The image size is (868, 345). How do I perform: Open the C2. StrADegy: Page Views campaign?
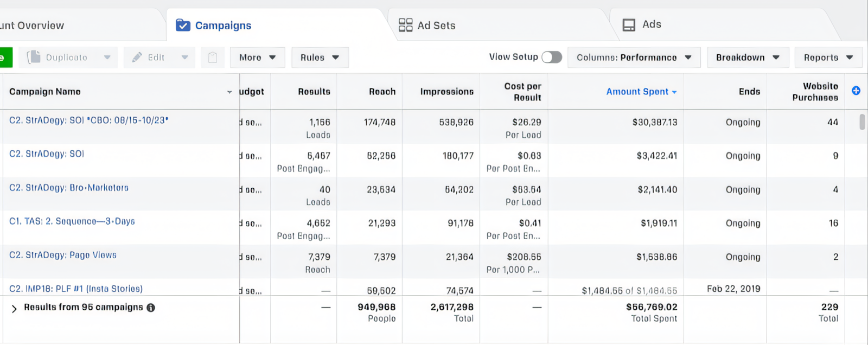[63, 255]
